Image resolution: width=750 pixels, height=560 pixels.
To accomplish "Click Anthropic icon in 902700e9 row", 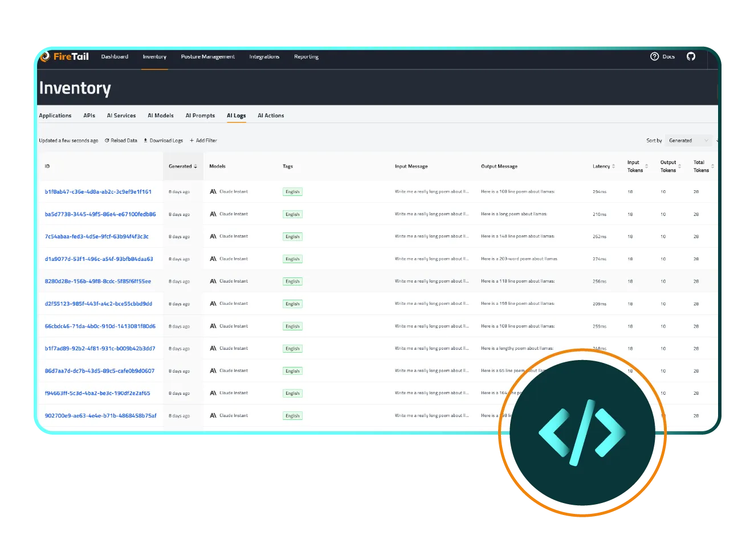I will click(x=213, y=416).
